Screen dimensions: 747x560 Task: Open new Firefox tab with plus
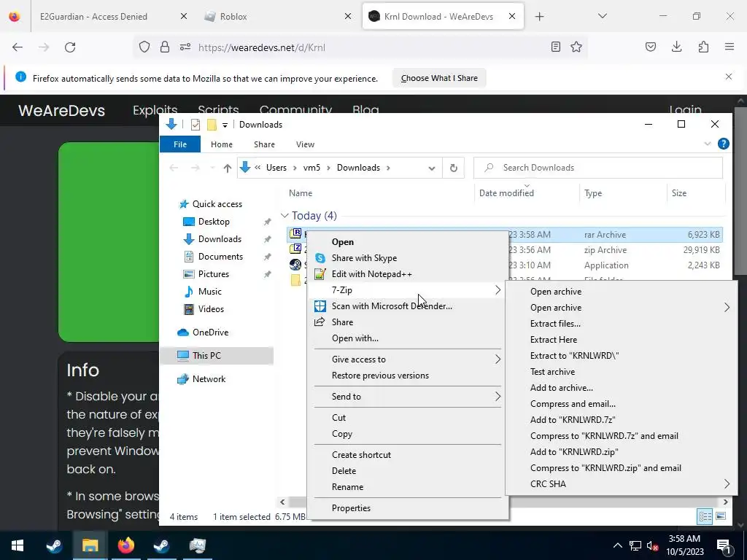539,17
